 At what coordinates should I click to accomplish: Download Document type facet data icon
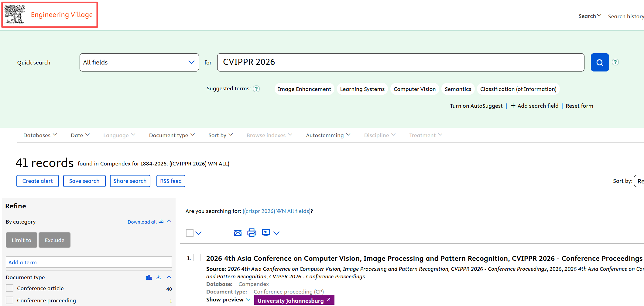point(158,277)
